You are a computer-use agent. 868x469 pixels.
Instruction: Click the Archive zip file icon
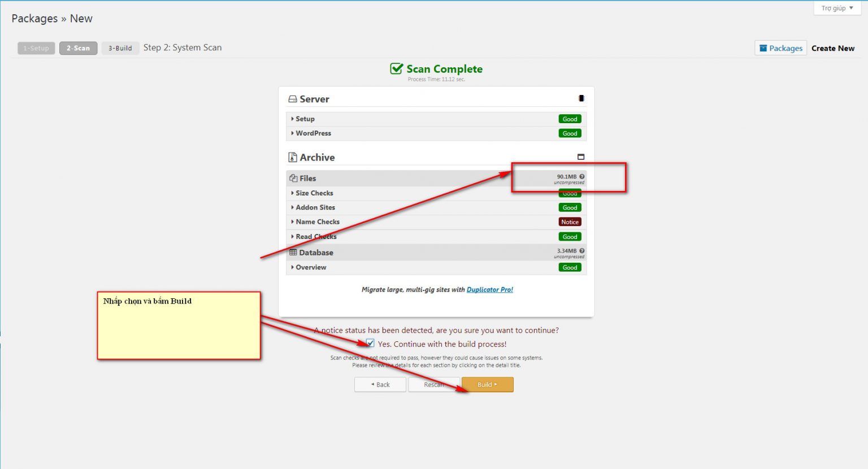tap(292, 157)
